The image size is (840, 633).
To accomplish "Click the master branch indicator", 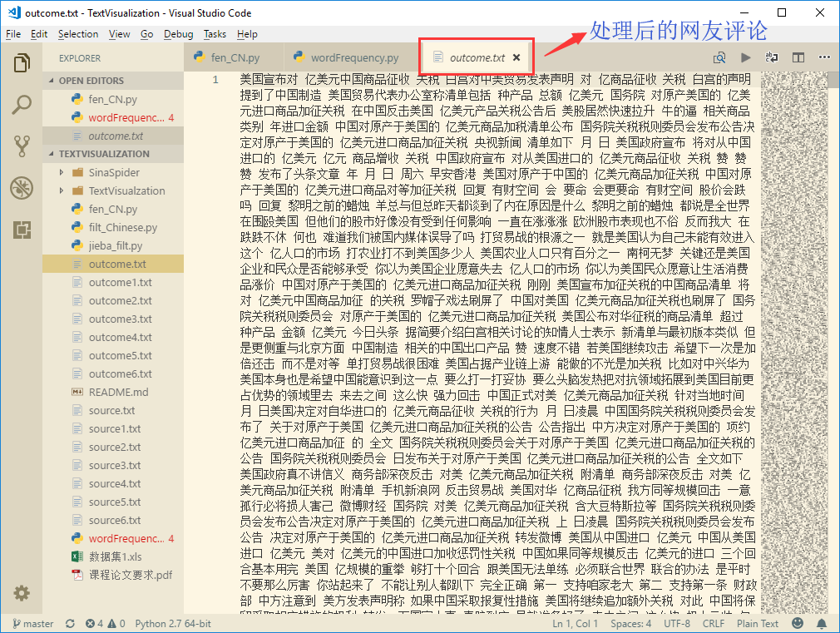I will coord(33,624).
